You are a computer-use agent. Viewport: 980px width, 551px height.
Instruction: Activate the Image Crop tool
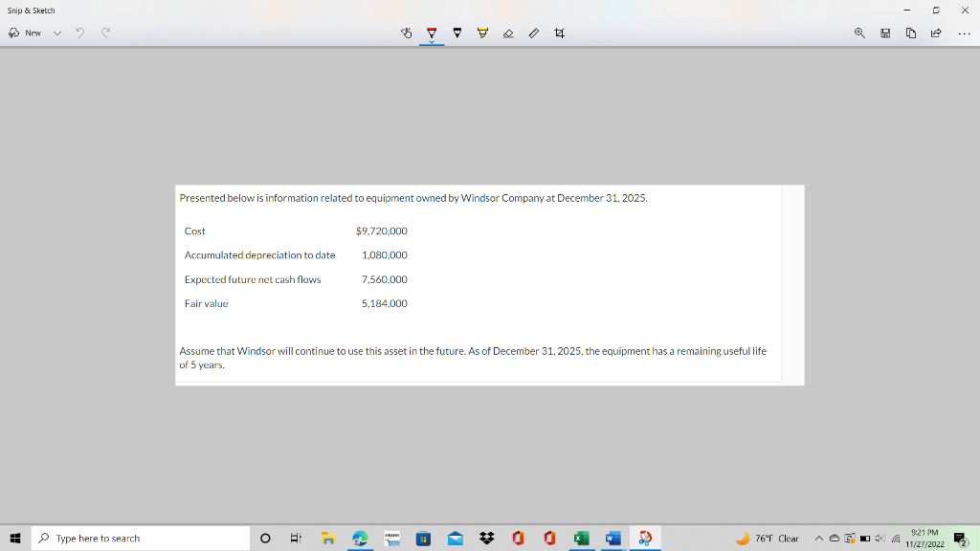click(559, 33)
